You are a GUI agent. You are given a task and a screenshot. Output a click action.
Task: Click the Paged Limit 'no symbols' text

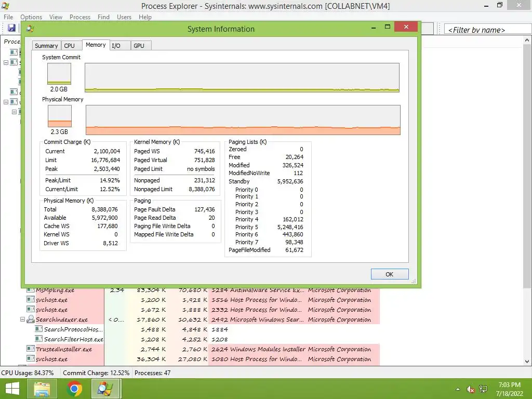pos(201,169)
